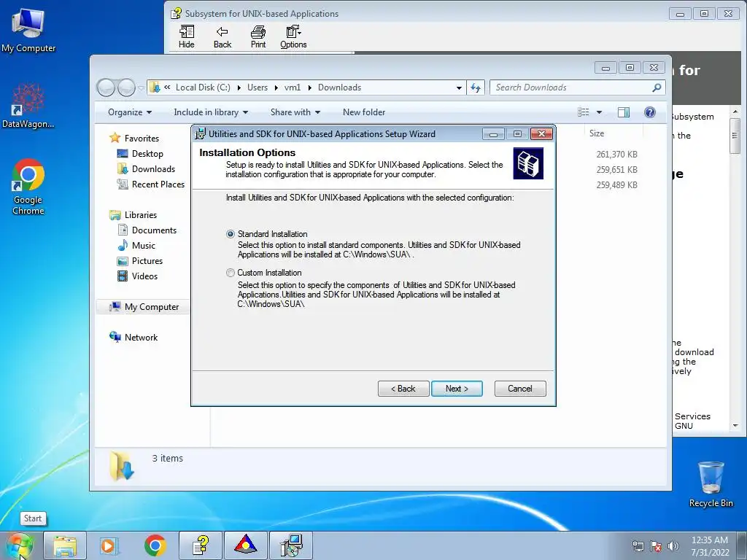
Task: Click the 259,489 KB file size
Action: point(616,184)
